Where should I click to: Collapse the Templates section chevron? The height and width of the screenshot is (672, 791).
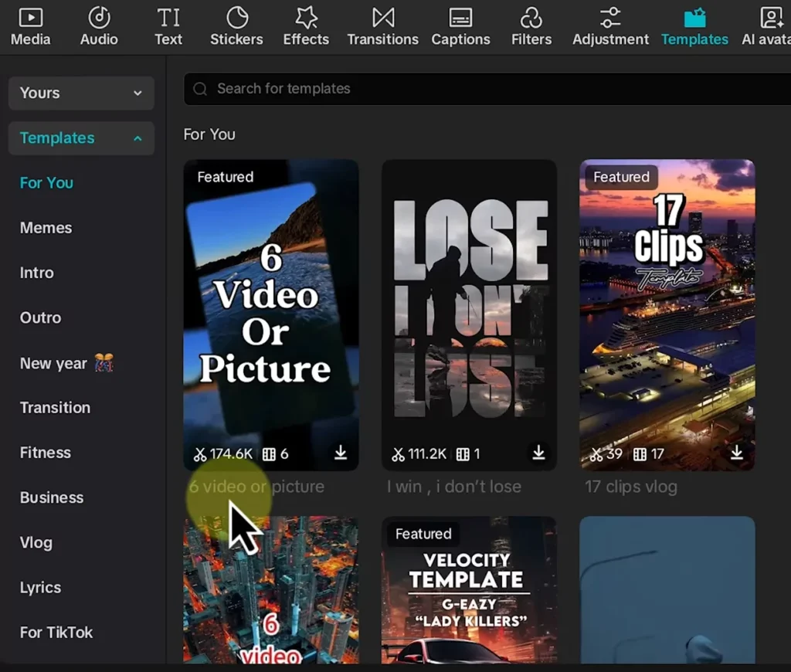pos(137,139)
